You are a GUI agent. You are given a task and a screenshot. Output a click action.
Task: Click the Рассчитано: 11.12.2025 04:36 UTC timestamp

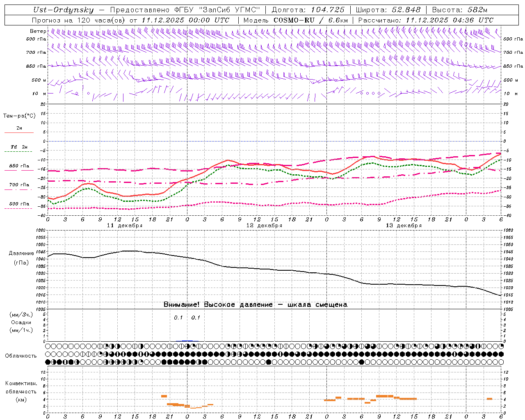point(426,20)
